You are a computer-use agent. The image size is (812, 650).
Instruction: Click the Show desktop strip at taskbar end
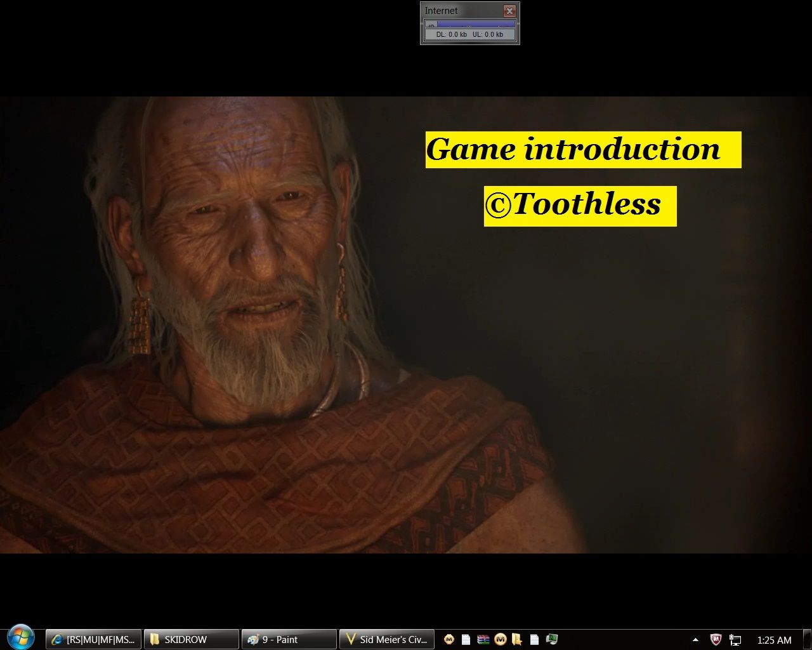(x=807, y=639)
